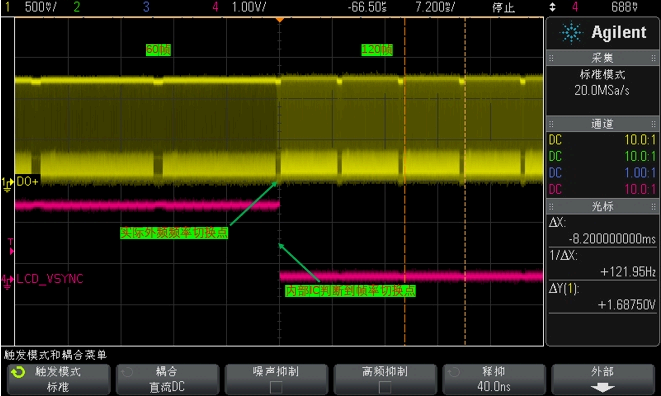The image size is (661, 396).
Task: Click the up-down arrow trigger slope icon
Action: coord(552,7)
